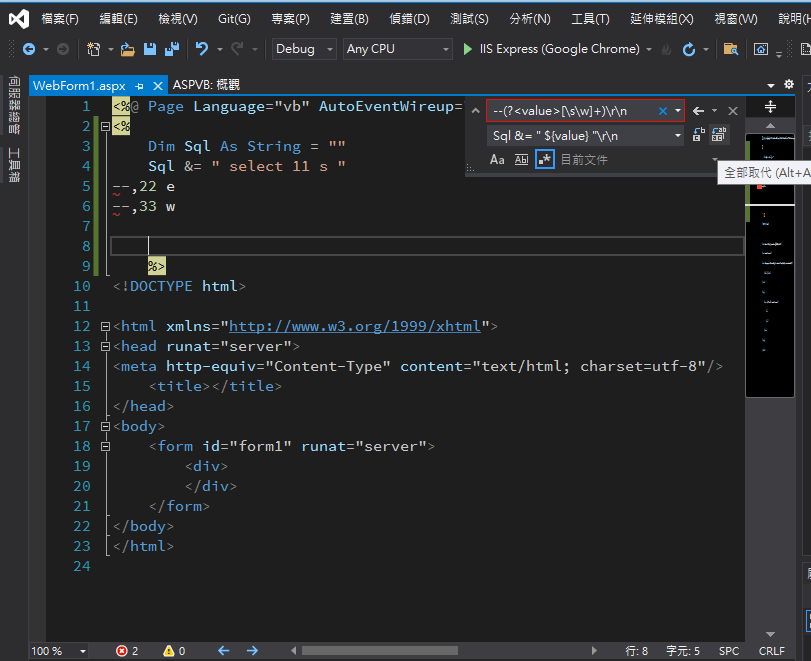This screenshot has height=661, width=811.
Task: Collapse the replace row toggle chevron
Action: (476, 111)
